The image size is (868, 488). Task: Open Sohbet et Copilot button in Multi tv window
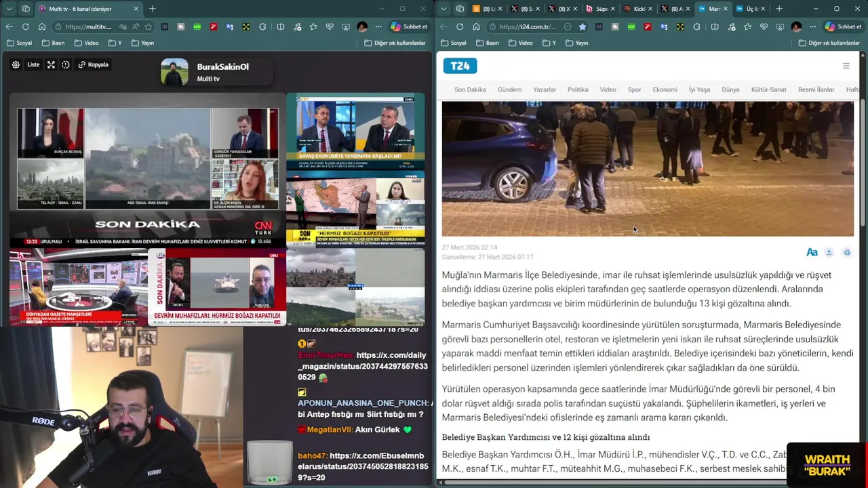(x=409, y=26)
